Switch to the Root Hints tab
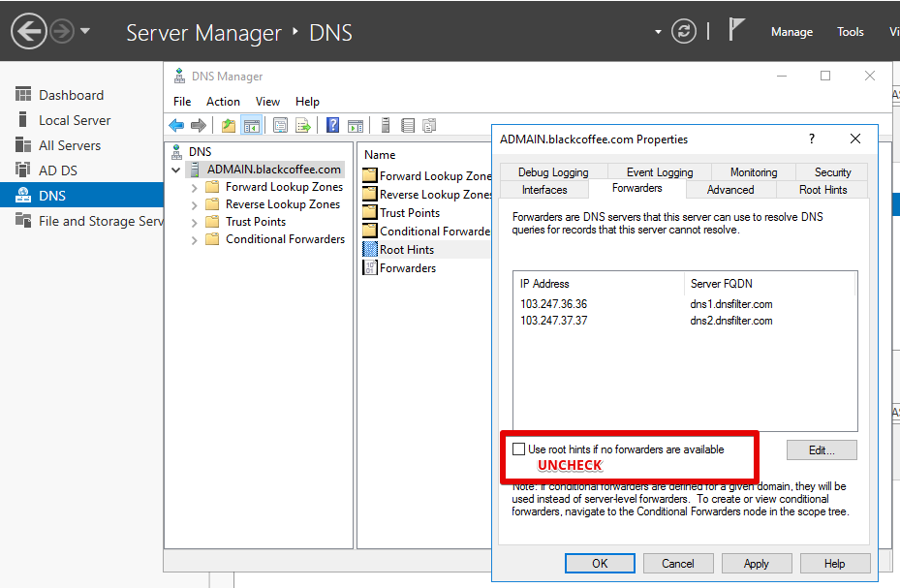Screen dimensions: 900x588 [822, 190]
